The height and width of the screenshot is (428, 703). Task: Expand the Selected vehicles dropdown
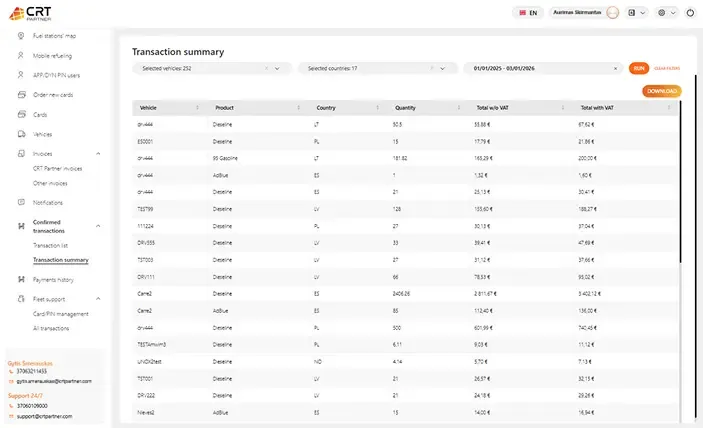(277, 68)
